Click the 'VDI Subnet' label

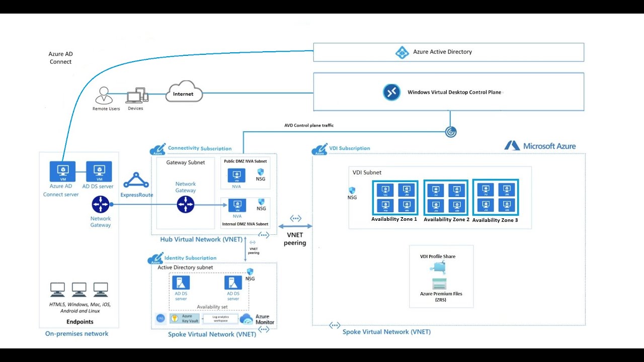[367, 172]
